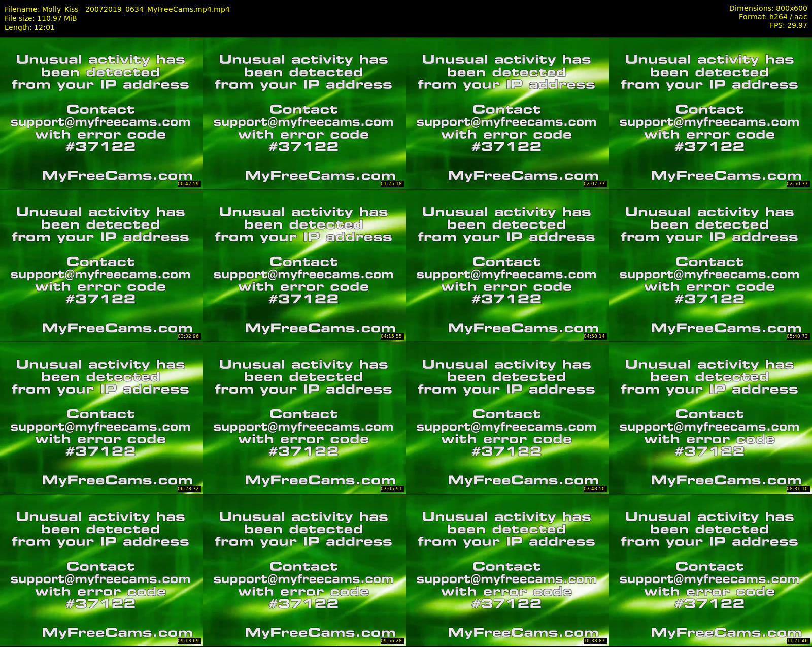
Task: Click the thumbnail frame at 02:50.37
Action: pyautogui.click(x=710, y=113)
